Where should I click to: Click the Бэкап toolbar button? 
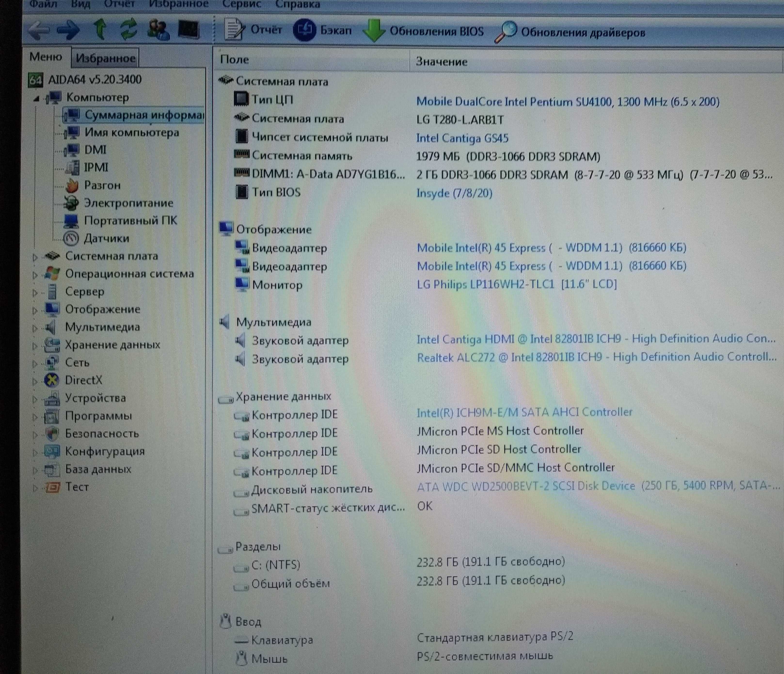(322, 30)
